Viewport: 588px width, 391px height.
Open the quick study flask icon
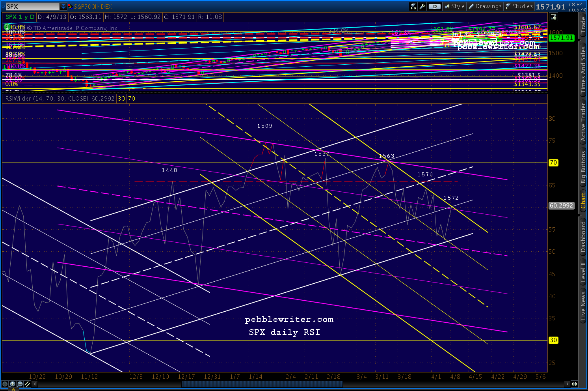pyautogui.click(x=413, y=6)
